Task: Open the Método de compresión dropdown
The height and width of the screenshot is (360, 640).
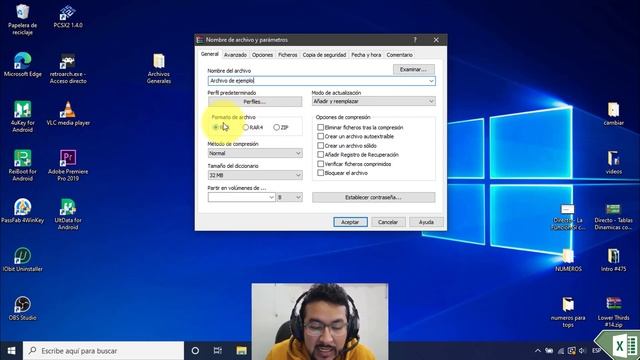Action: click(x=255, y=153)
